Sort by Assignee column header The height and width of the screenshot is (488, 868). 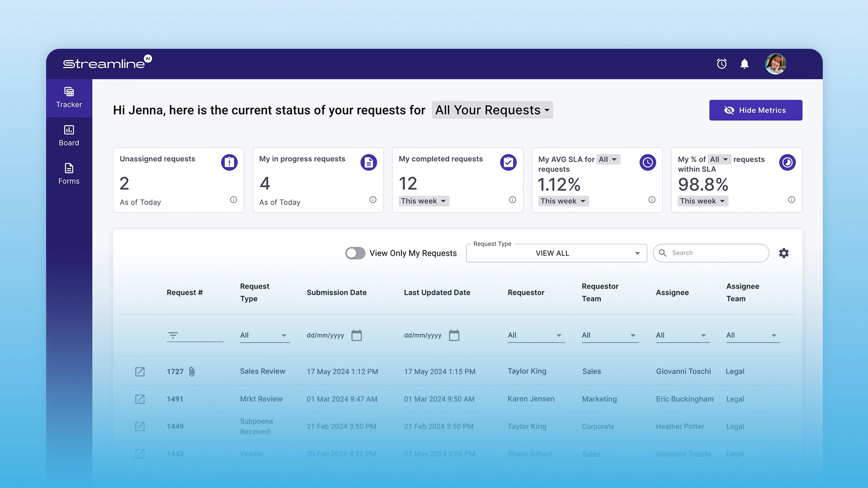[x=672, y=292]
